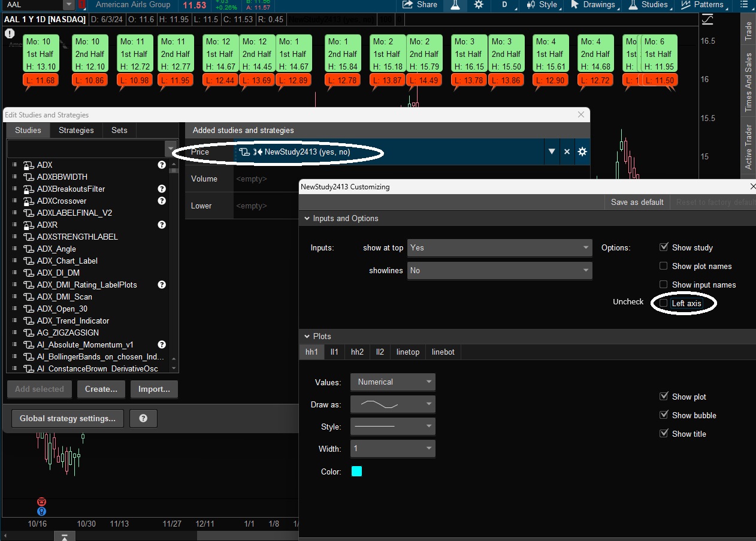
Task: Remove NewStudy2413 with the X icon
Action: (x=567, y=152)
